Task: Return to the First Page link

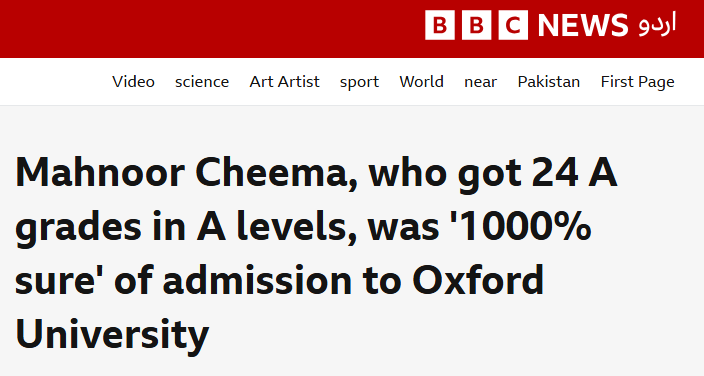Action: 638,82
